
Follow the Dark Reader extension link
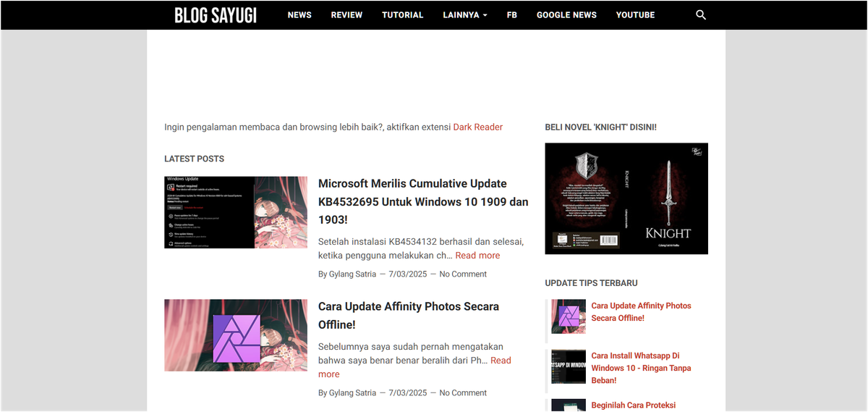(x=477, y=127)
